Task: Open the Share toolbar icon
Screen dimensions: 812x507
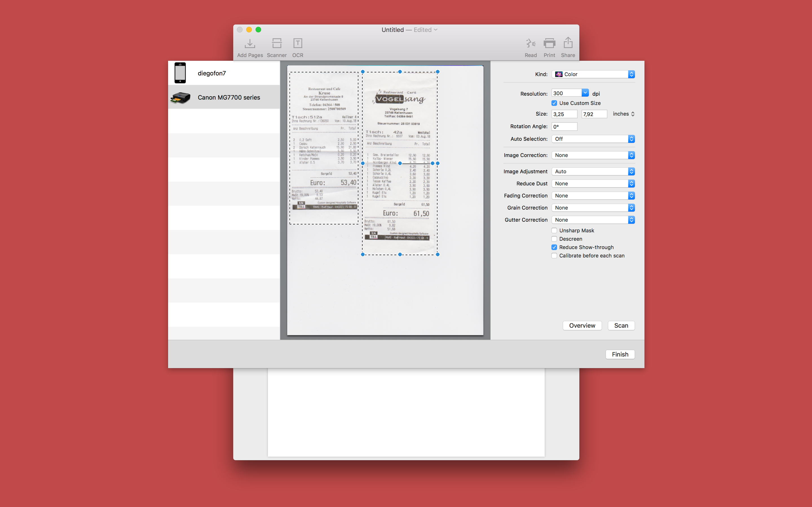Action: (x=568, y=43)
